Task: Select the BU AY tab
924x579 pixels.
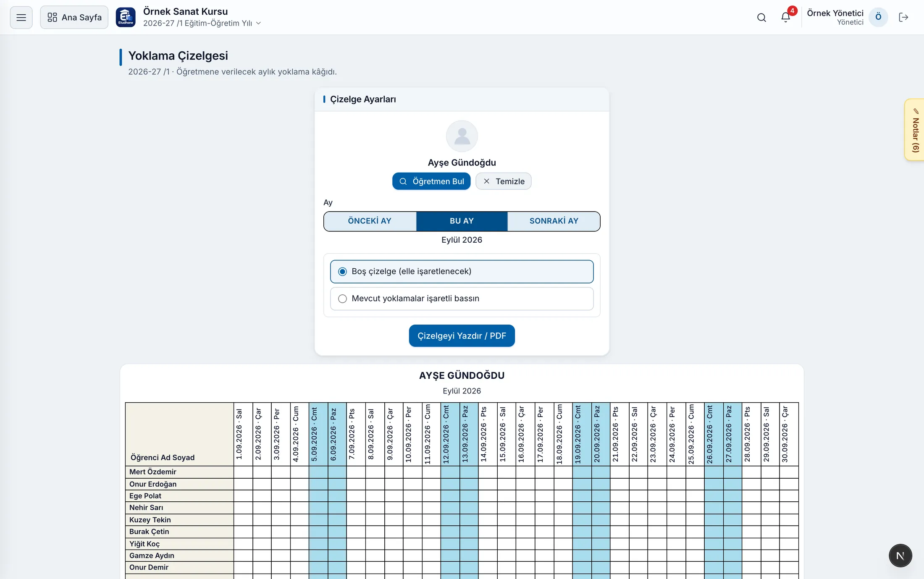Action: [462, 221]
